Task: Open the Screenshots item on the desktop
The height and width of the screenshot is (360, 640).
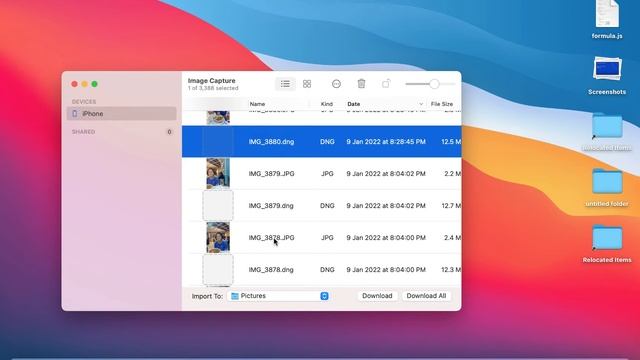Action: click(607, 76)
